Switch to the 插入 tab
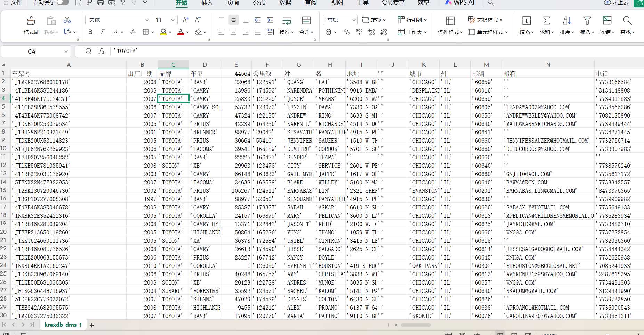644x335 pixels. (x=207, y=2)
